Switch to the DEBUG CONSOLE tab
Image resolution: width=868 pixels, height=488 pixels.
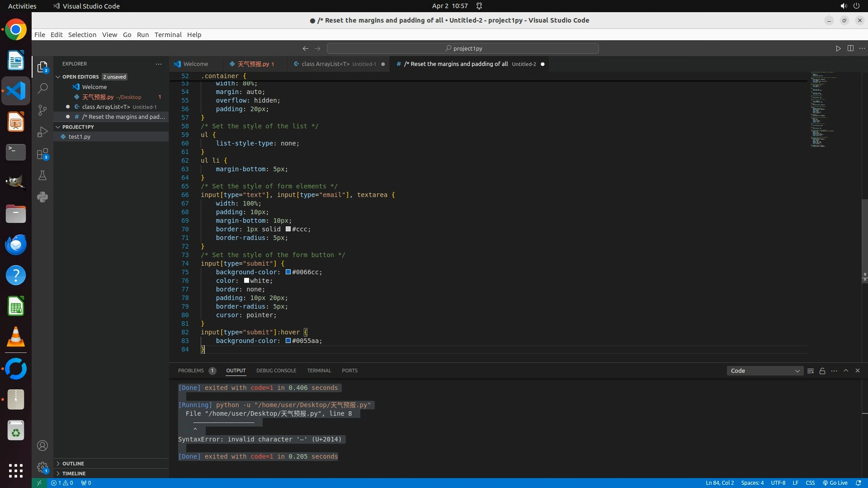click(276, 371)
